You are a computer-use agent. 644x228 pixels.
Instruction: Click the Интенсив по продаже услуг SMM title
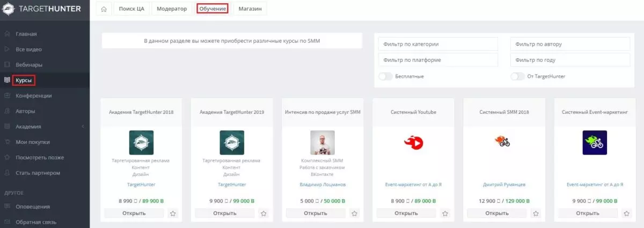pos(323,112)
